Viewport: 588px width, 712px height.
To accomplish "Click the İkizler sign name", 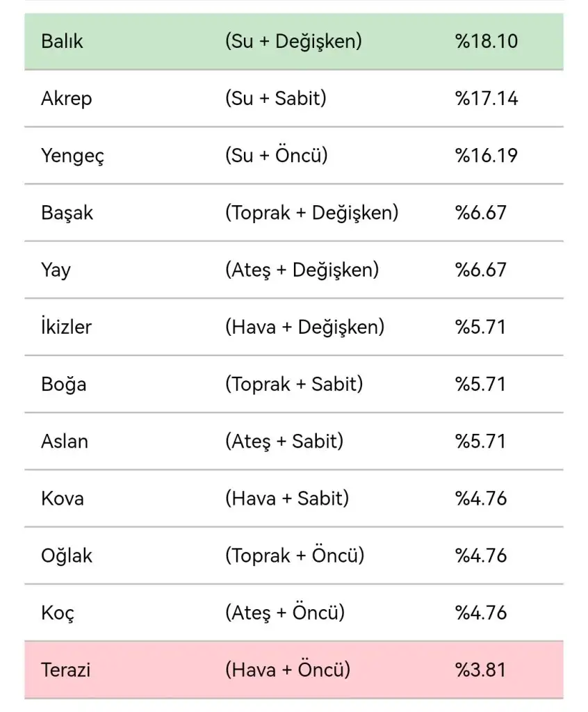I will (66, 327).
